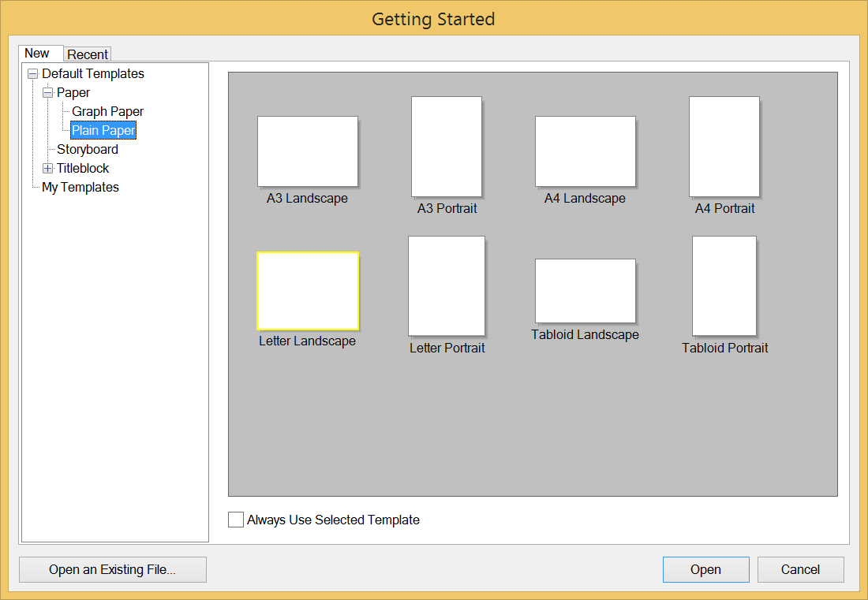Pick the Letter Portrait template thumbnail
The height and width of the screenshot is (600, 868).
tap(447, 286)
